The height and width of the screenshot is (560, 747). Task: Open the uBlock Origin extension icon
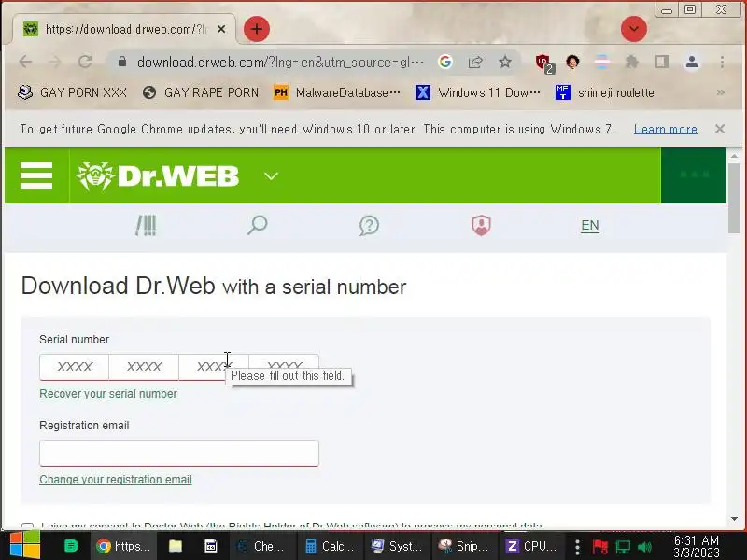[x=544, y=63]
